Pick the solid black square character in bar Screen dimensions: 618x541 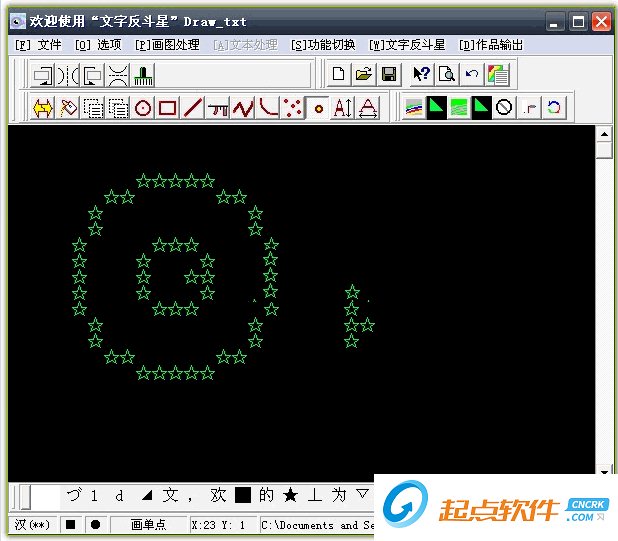click(x=243, y=495)
